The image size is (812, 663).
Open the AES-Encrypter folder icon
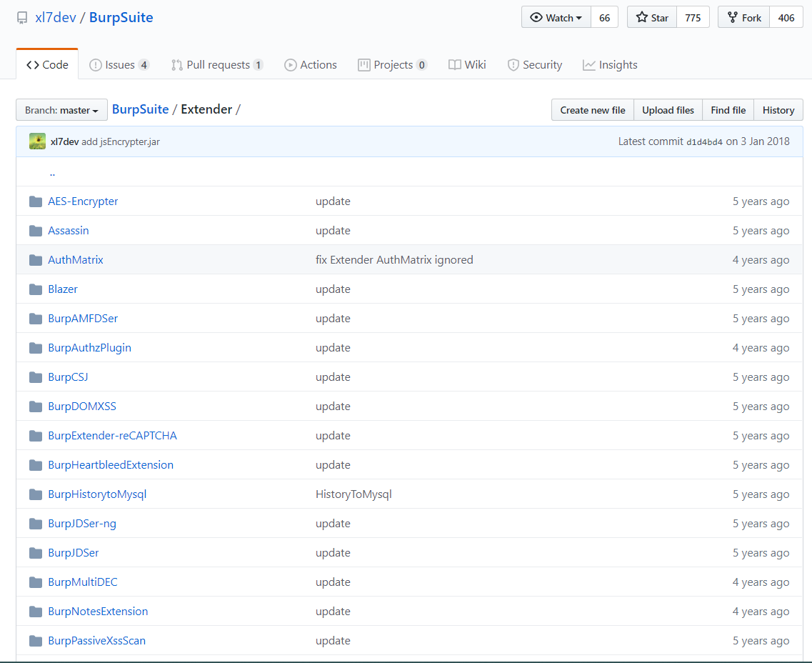(x=36, y=201)
